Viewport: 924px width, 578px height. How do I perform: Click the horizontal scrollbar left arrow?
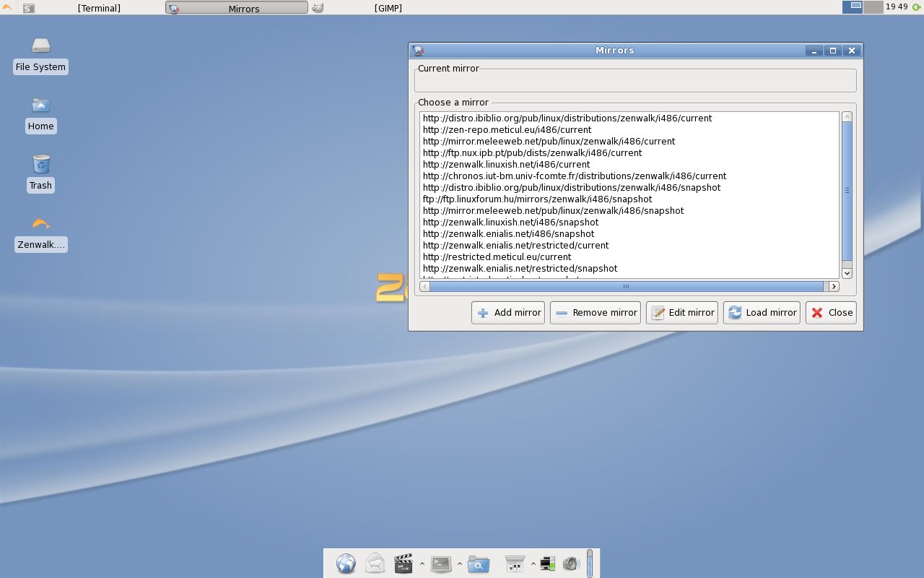coord(424,287)
